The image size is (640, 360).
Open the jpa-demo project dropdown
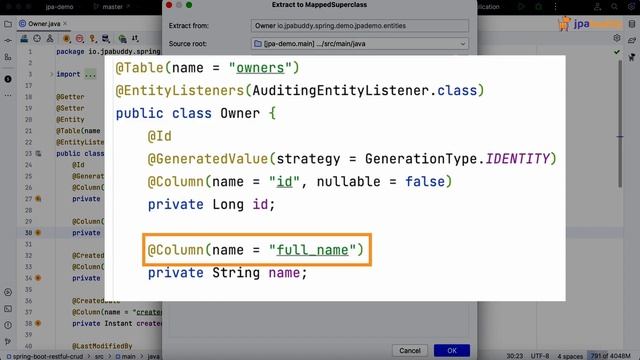(x=60, y=7)
